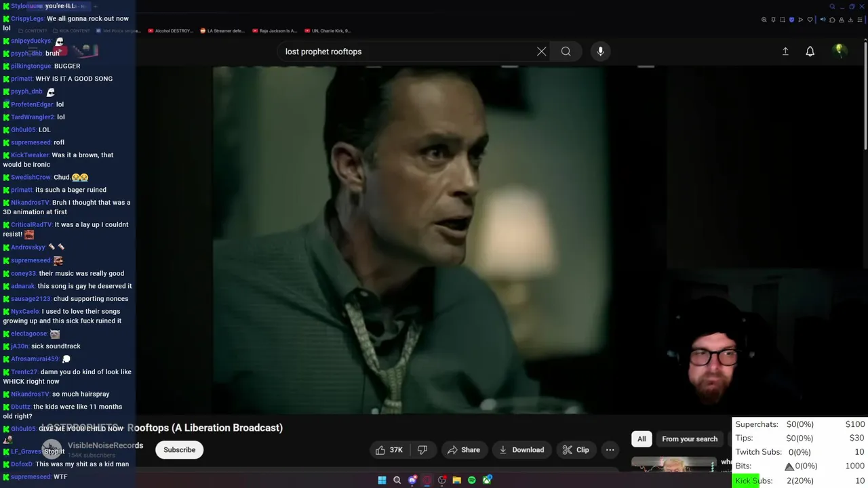Take a browser snapshot with capture icon
868x488 pixels.
click(783, 20)
